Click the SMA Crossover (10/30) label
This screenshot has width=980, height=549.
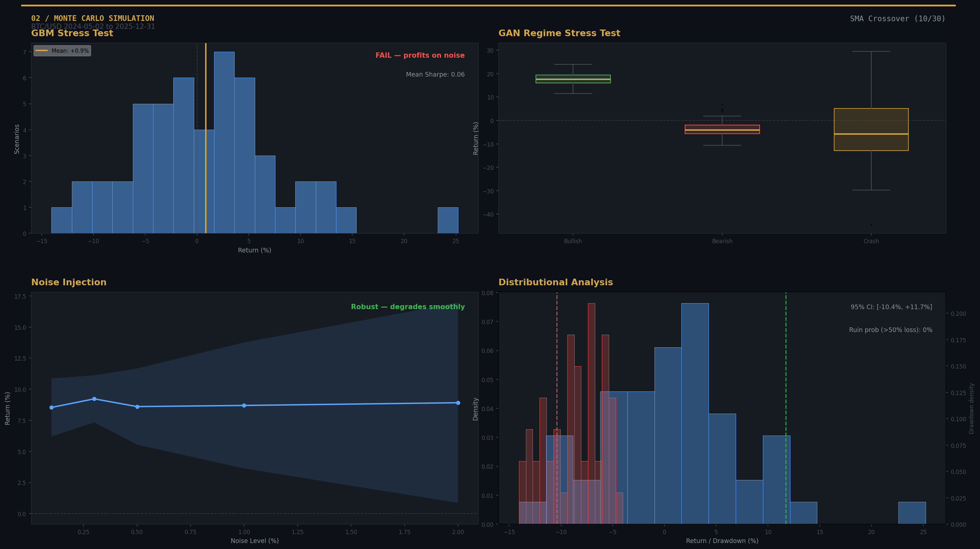[x=897, y=19]
